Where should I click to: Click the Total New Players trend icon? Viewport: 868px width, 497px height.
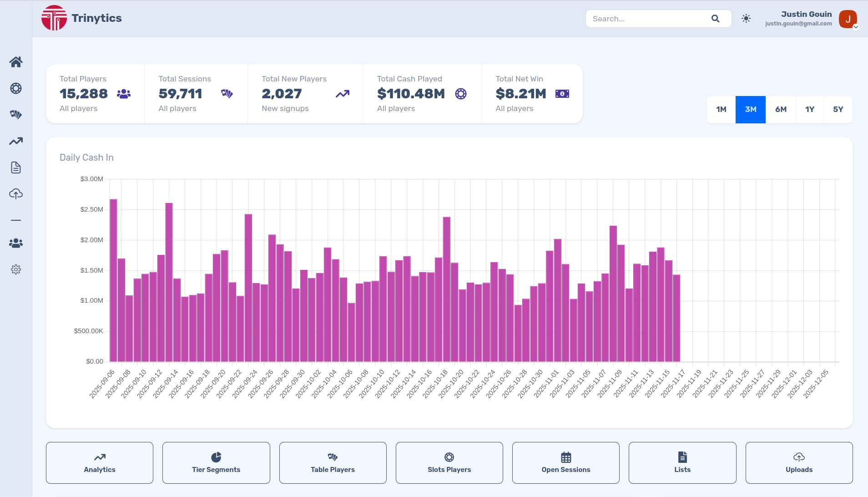pos(343,94)
